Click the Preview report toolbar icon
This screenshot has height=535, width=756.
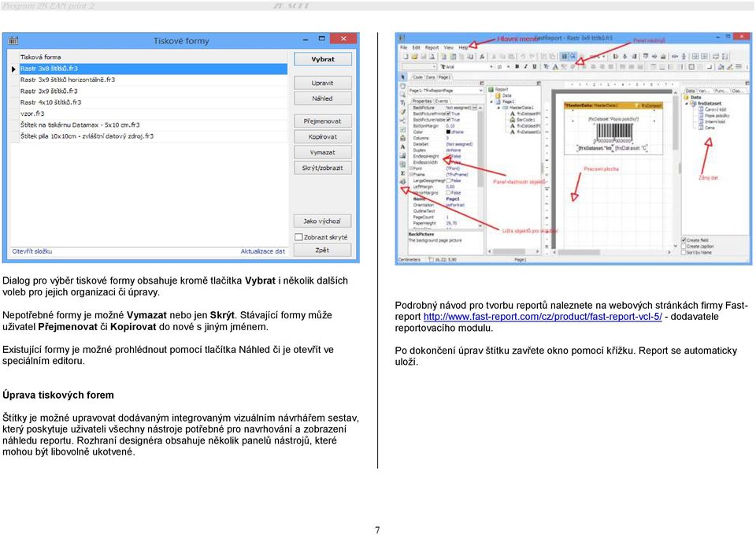click(432, 57)
